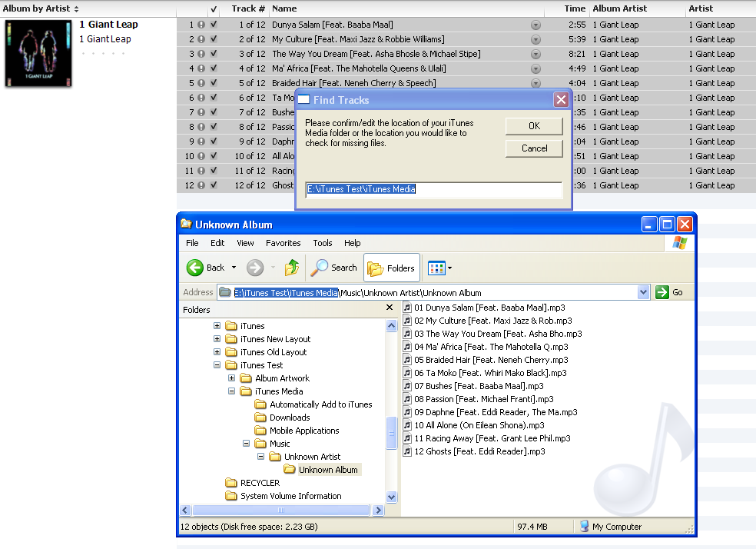Click the arrow button on My Culture row
The width and height of the screenshot is (756, 549).
(535, 39)
